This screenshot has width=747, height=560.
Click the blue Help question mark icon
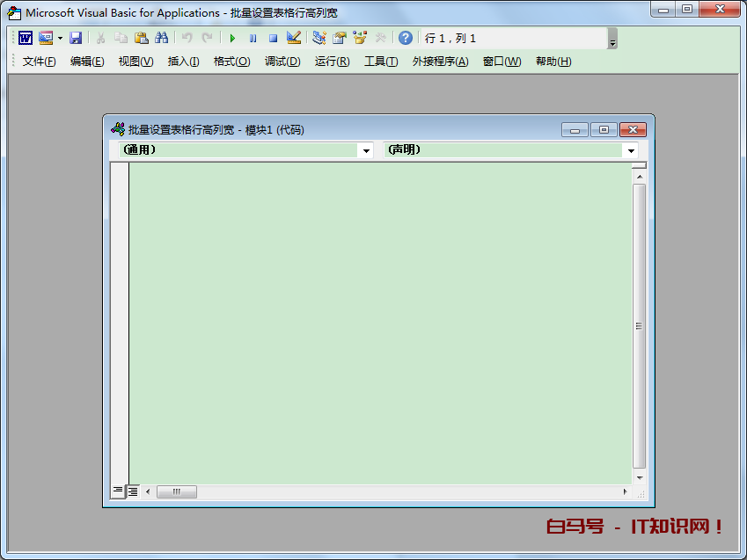[405, 38]
